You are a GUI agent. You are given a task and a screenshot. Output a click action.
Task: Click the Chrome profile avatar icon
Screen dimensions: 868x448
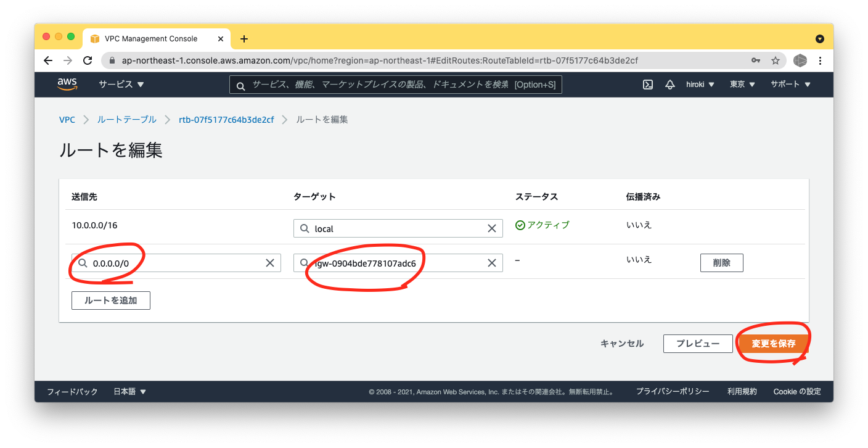click(800, 60)
